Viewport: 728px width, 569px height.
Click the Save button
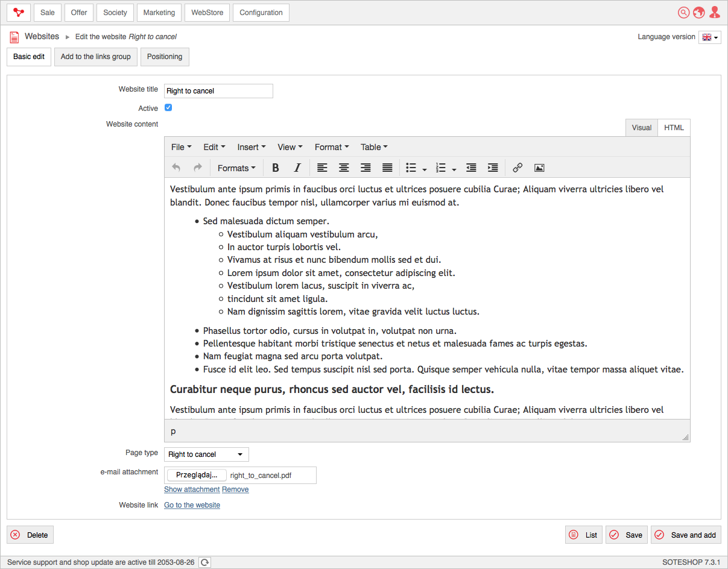tap(627, 535)
